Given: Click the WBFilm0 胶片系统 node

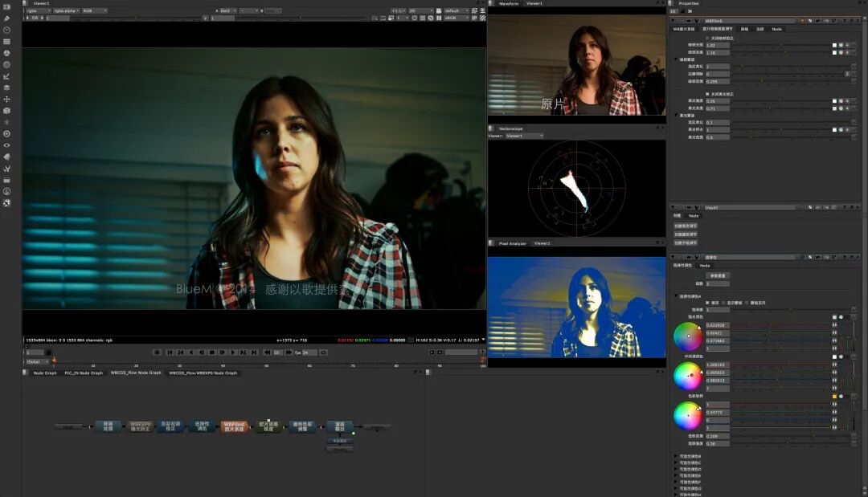Looking at the screenshot, I should click(x=235, y=426).
